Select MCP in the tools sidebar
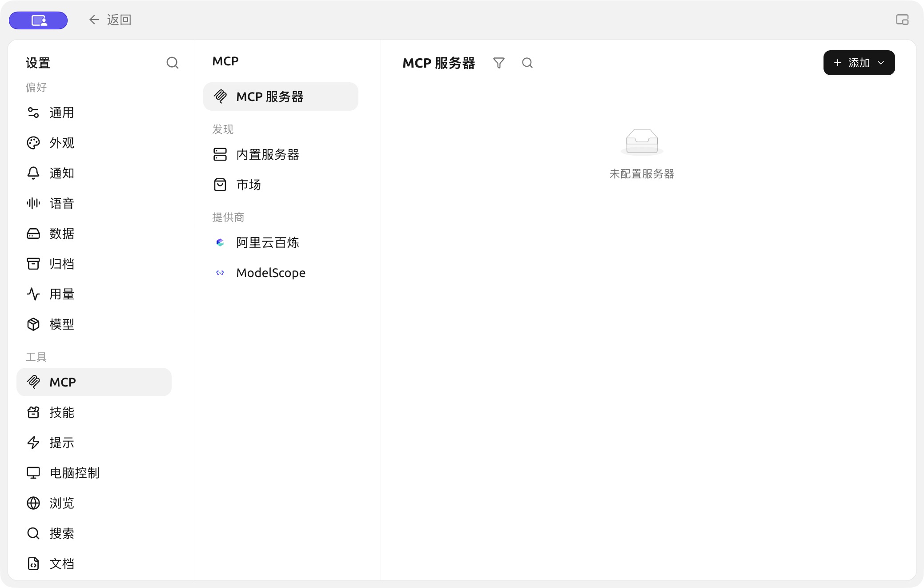 coord(94,382)
